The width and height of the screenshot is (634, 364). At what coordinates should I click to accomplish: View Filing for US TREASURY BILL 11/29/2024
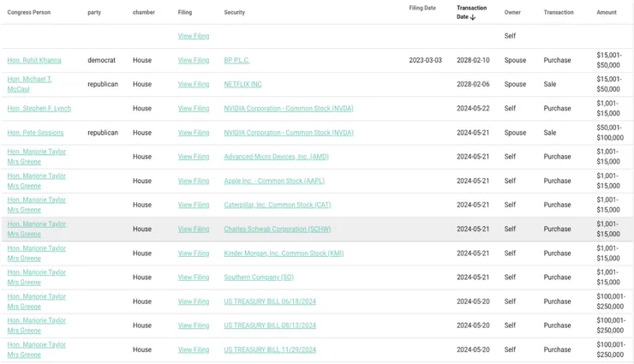[193, 349]
